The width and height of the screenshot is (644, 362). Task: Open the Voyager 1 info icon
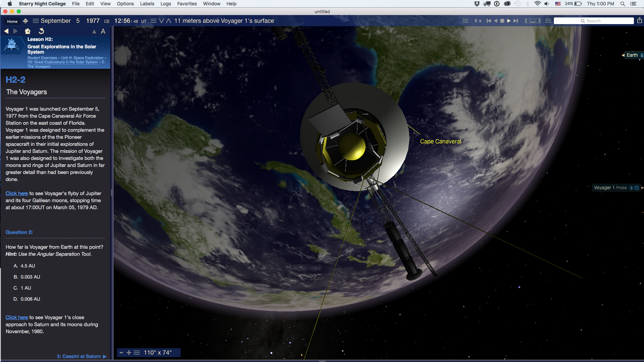click(x=631, y=188)
